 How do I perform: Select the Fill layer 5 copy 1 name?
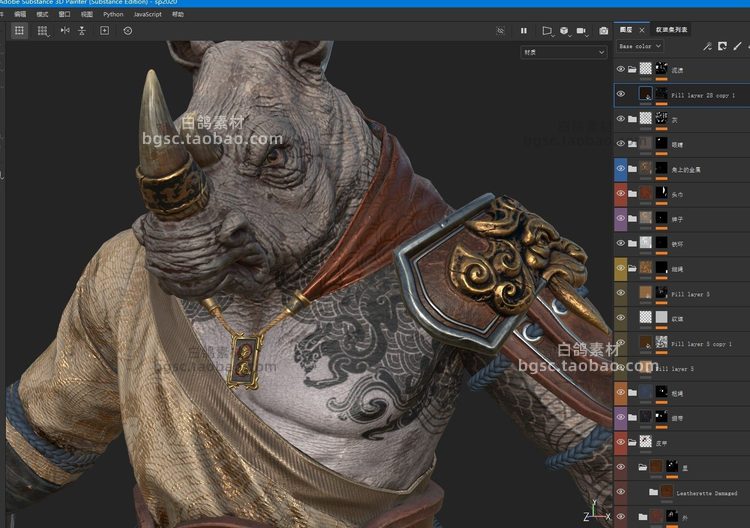[701, 344]
